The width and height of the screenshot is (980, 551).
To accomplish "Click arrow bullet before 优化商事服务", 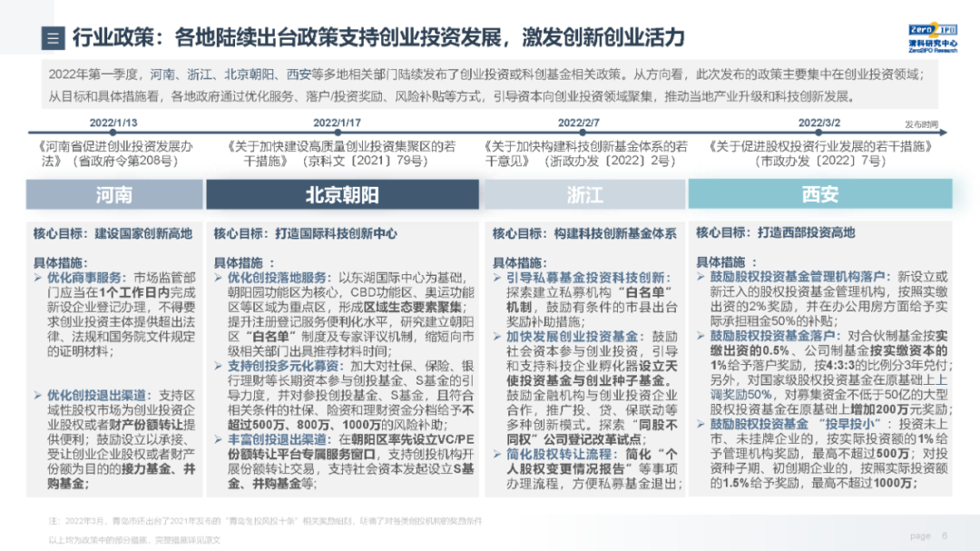I will click(x=38, y=278).
